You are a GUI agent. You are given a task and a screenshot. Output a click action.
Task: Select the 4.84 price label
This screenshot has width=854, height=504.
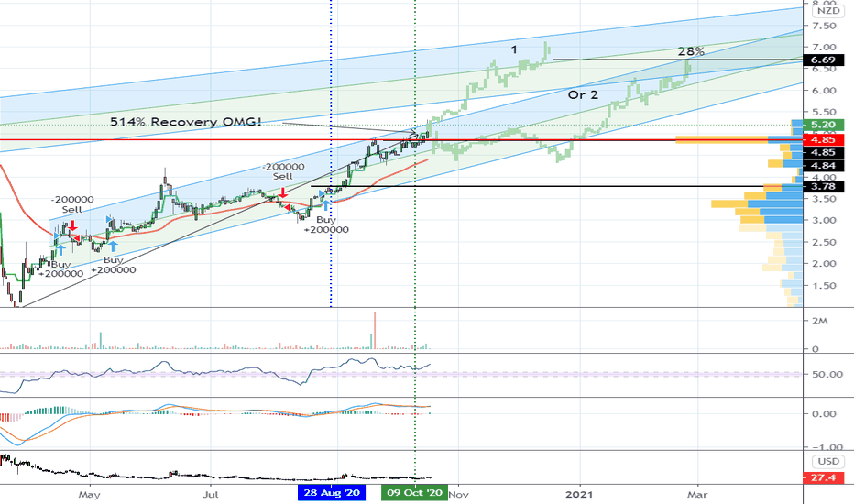click(x=824, y=166)
